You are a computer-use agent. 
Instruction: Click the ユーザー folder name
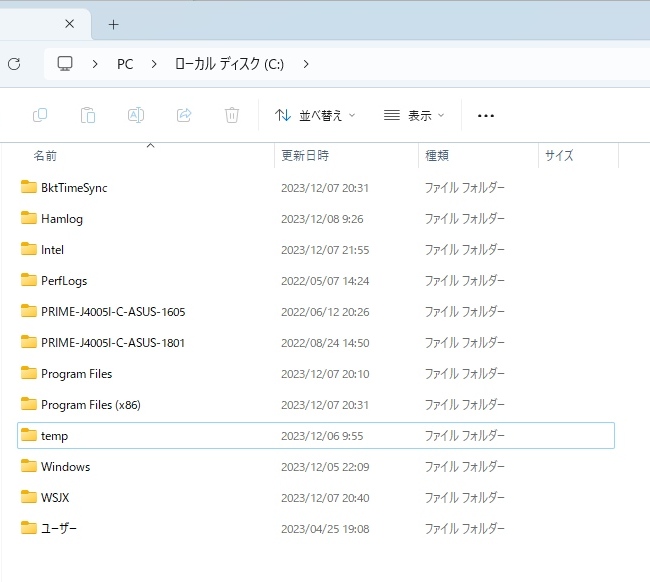tap(59, 529)
